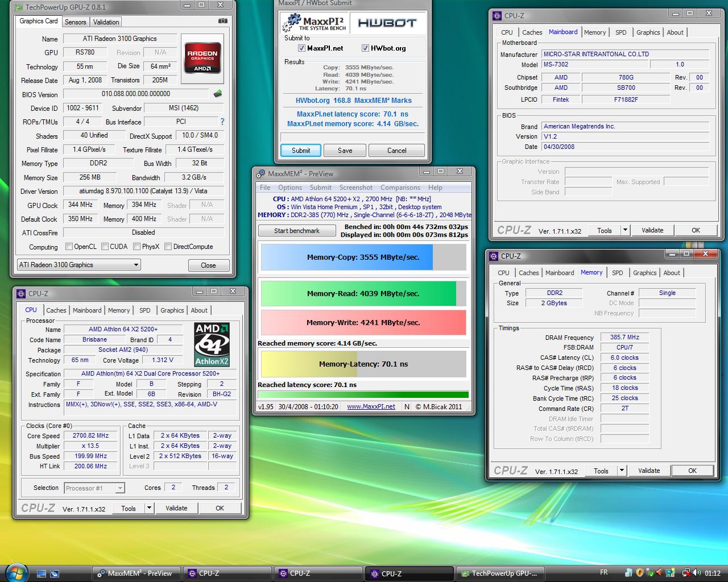Toggle the HWbot.org submit checkbox
The width and height of the screenshot is (728, 582).
tap(366, 48)
